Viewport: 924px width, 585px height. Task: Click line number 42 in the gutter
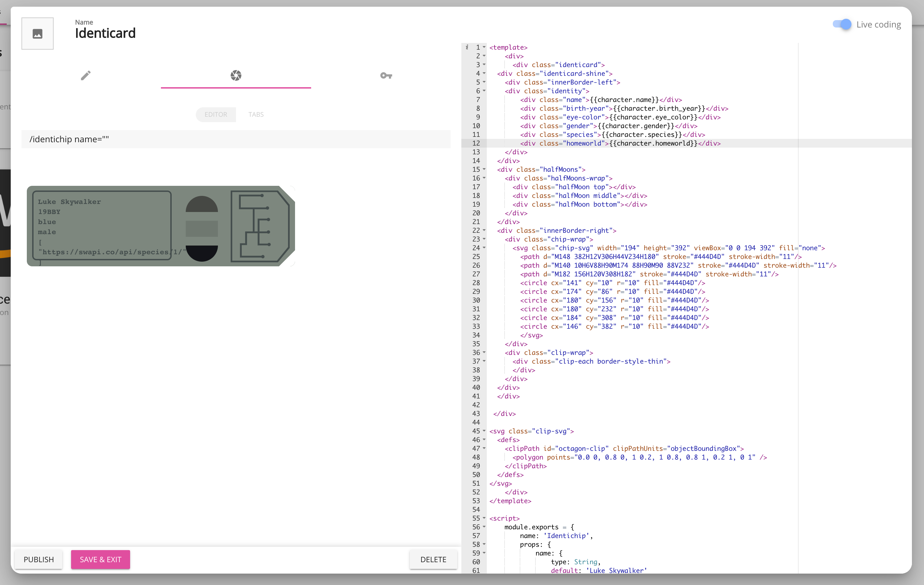tap(476, 405)
